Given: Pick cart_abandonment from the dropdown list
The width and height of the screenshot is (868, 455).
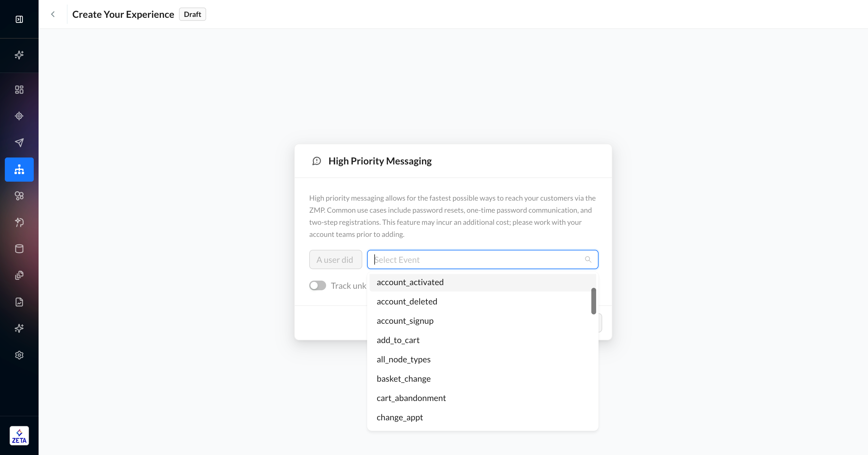Looking at the screenshot, I should click(x=411, y=398).
